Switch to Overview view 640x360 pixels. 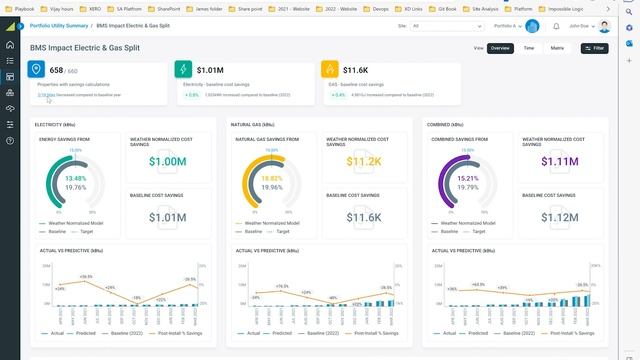point(500,48)
